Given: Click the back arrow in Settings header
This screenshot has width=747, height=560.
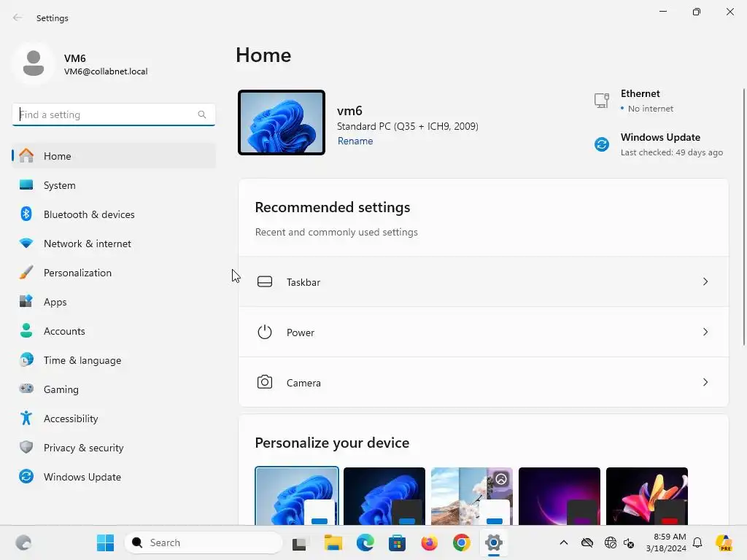Looking at the screenshot, I should tap(18, 17).
